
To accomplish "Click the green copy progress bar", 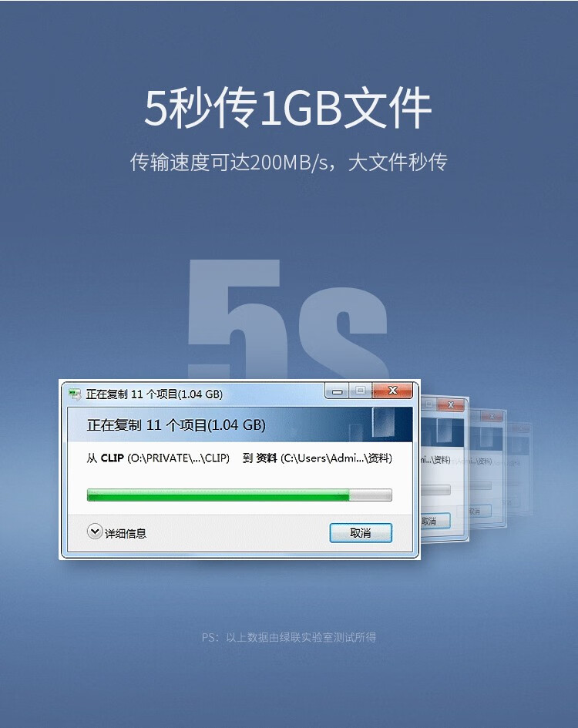I will click(x=239, y=495).
